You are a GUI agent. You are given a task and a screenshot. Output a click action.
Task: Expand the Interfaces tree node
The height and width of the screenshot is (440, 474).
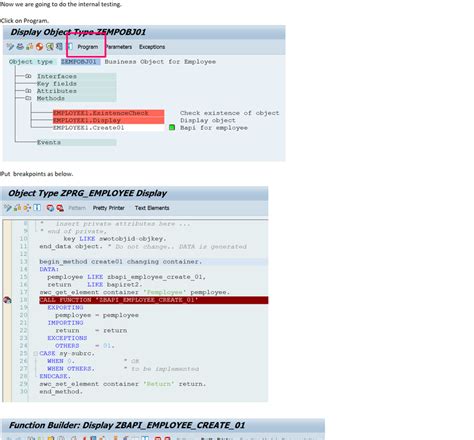pos(28,76)
